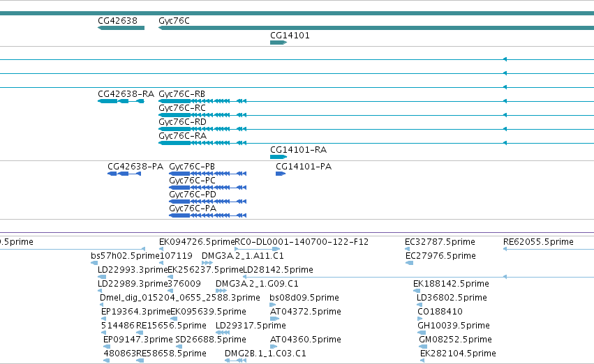The height and width of the screenshot is (364, 594).
Task: Click EST EC27976.5prime
Action: 440,256
